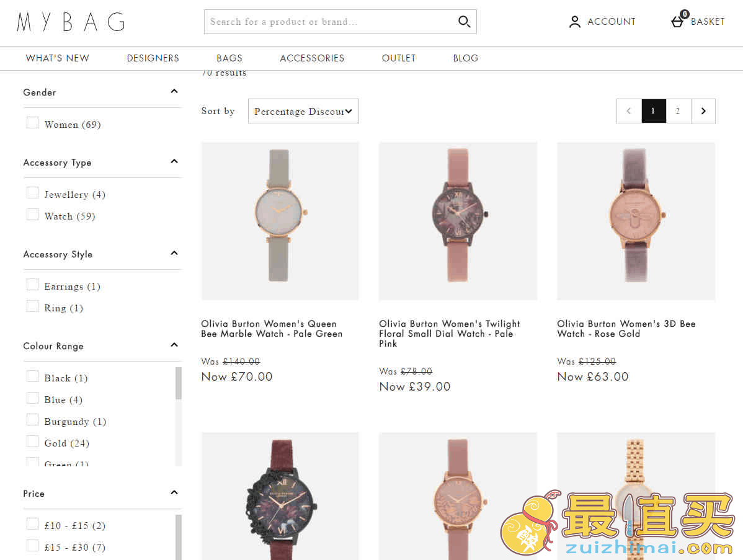Tick the Jewellery (4) checkbox

(x=33, y=193)
